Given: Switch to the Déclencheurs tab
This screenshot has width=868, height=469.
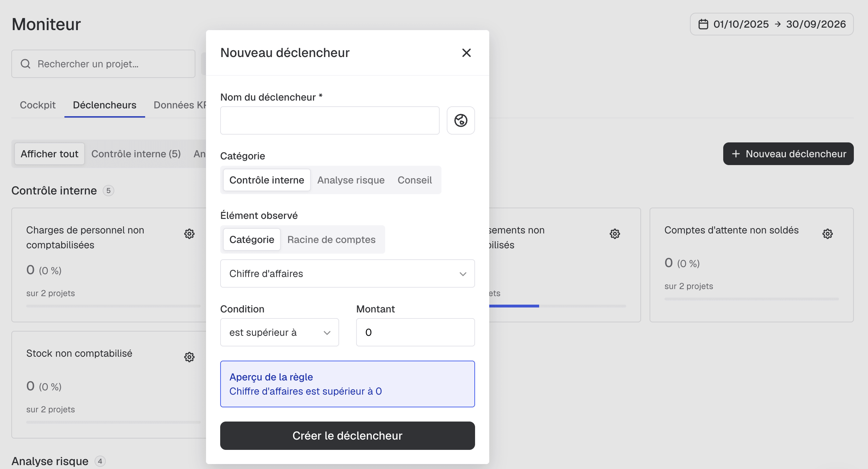Looking at the screenshot, I should pos(104,105).
